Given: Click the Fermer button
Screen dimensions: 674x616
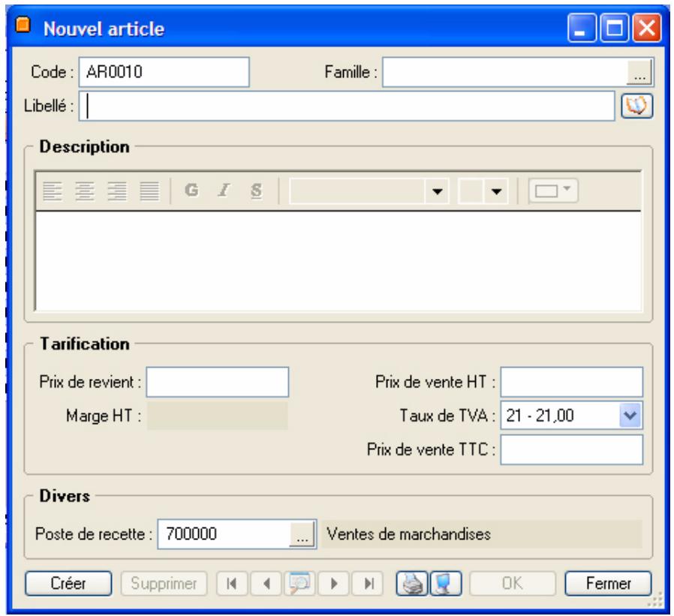Looking at the screenshot, I should point(608,583).
